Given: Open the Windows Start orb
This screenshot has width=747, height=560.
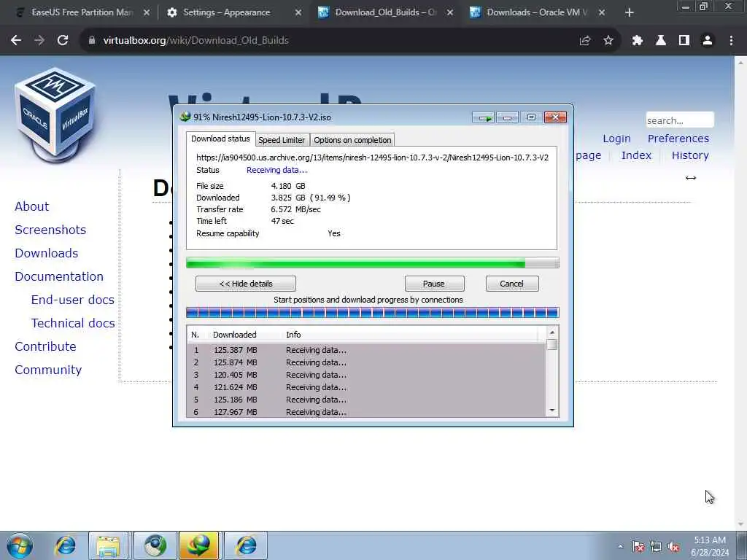Looking at the screenshot, I should pyautogui.click(x=20, y=545).
